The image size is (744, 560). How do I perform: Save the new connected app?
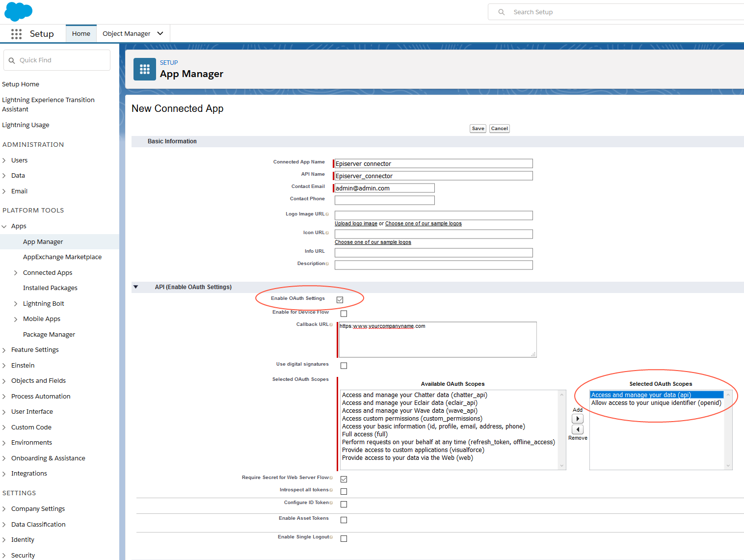point(478,128)
